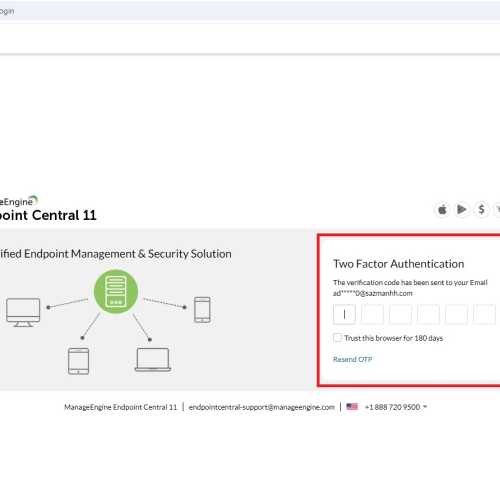Select the fourth OTP digit box
Viewport: 500px width, 500px height.
pyautogui.click(x=428, y=314)
